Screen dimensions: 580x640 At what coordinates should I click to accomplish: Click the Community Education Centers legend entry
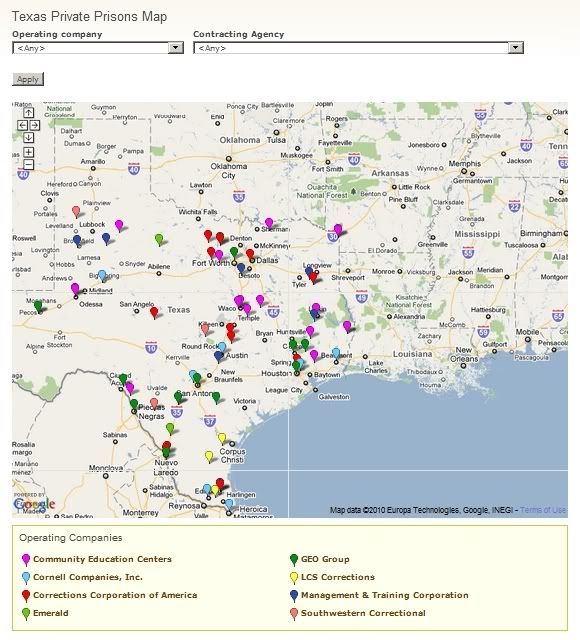(102, 559)
